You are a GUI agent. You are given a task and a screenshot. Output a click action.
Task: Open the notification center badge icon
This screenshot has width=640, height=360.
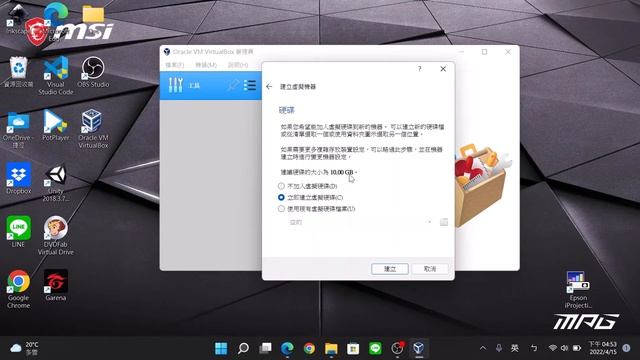[626, 348]
